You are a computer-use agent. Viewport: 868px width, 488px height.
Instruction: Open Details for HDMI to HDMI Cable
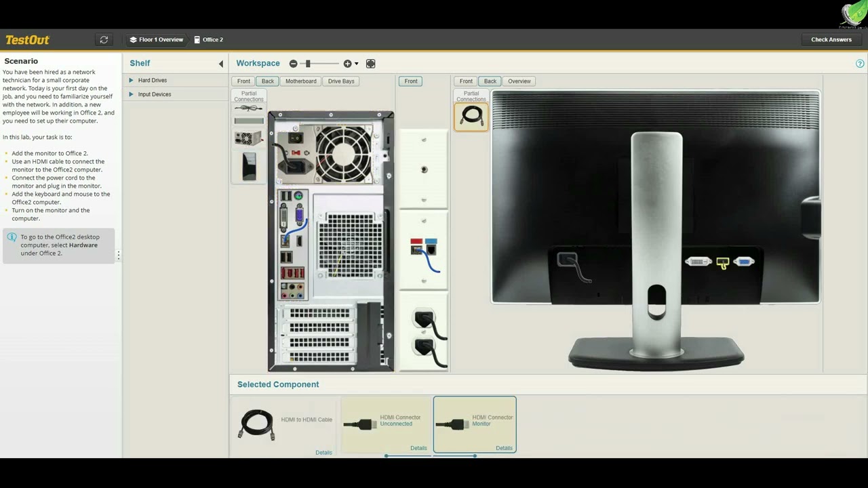323,452
